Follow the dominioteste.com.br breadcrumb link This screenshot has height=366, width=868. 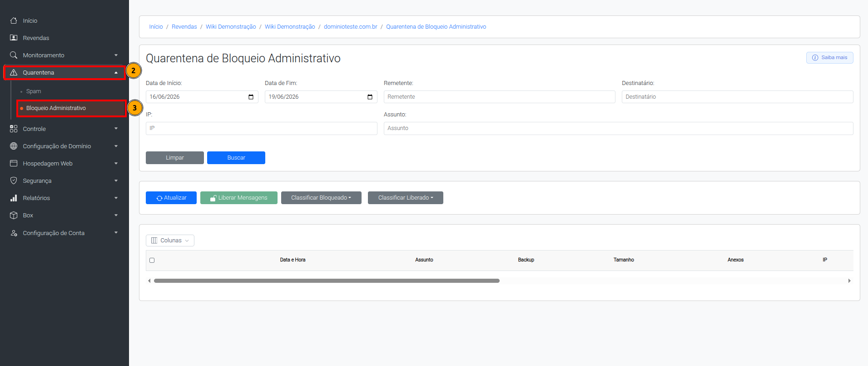point(351,27)
